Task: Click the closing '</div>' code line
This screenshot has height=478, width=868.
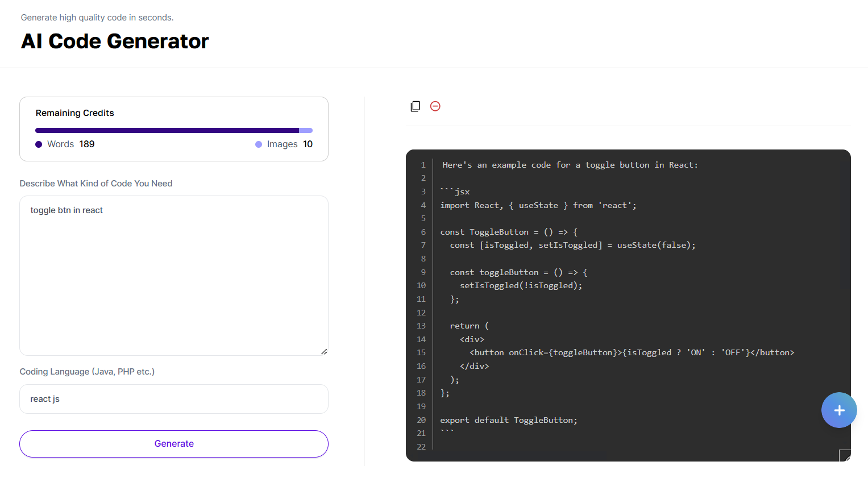Action: tap(474, 366)
